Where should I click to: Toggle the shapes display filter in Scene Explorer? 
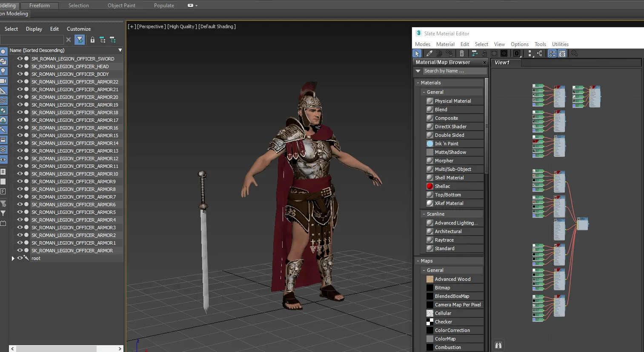tap(3, 61)
